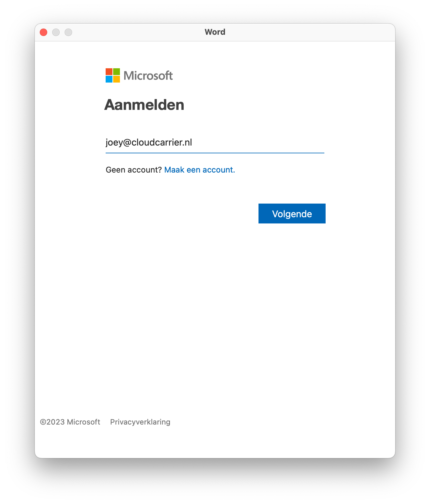Click the Aanmelden heading
This screenshot has width=430, height=504.
point(144,105)
